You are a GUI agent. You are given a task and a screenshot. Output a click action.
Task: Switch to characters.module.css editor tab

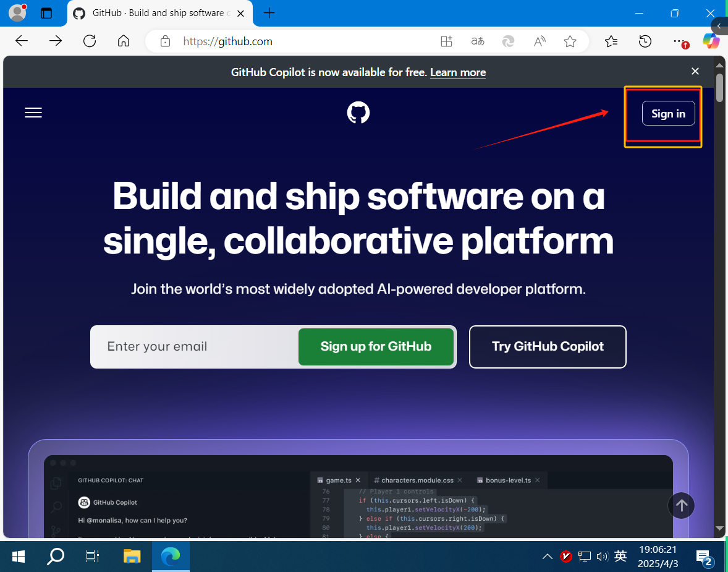pyautogui.click(x=417, y=480)
